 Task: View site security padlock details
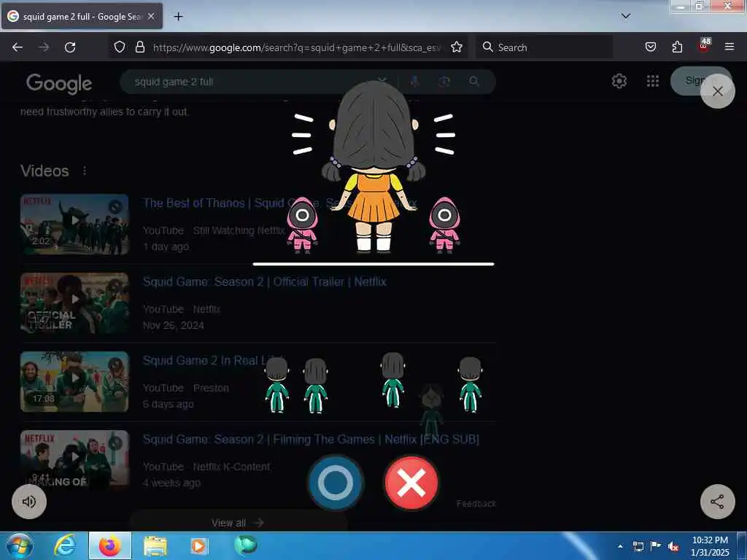pyautogui.click(x=139, y=47)
